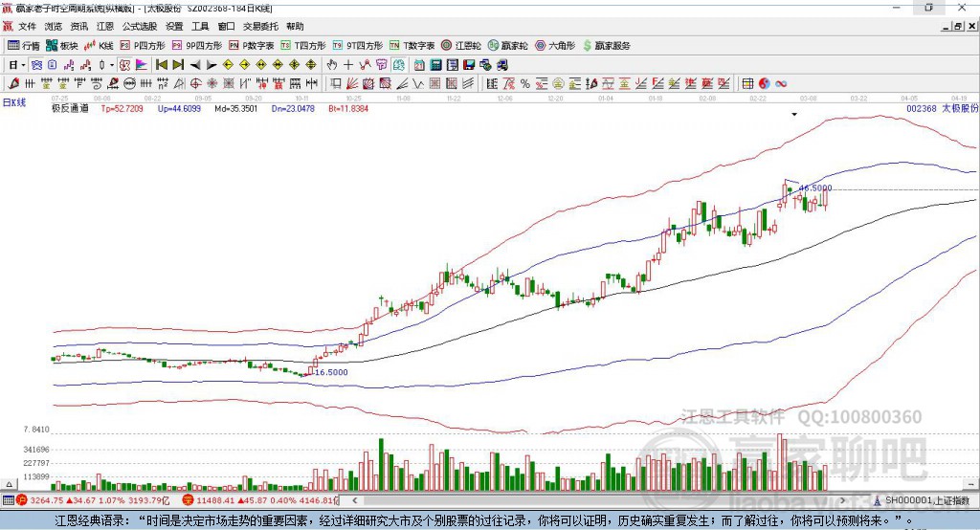Viewport: 980px width, 530px height.
Task: Open P数字表 tool
Action: click(252, 46)
